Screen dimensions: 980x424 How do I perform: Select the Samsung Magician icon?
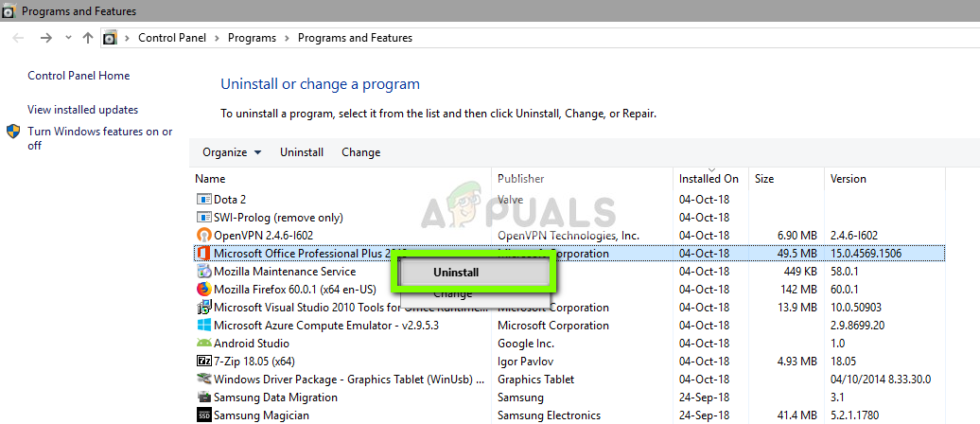(x=203, y=415)
